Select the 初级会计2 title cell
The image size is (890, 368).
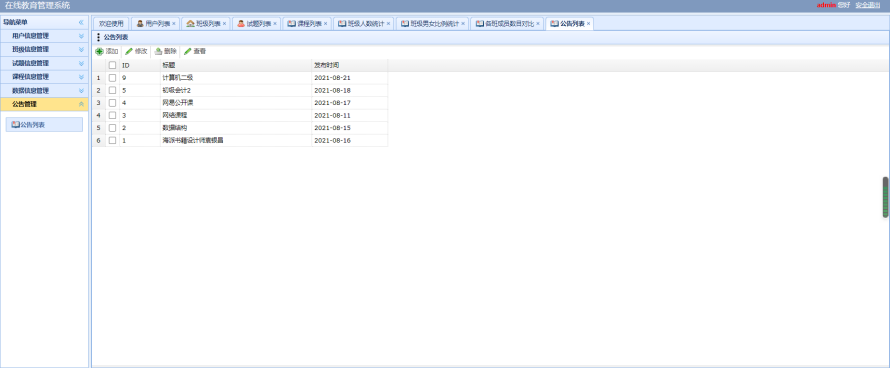pos(236,90)
